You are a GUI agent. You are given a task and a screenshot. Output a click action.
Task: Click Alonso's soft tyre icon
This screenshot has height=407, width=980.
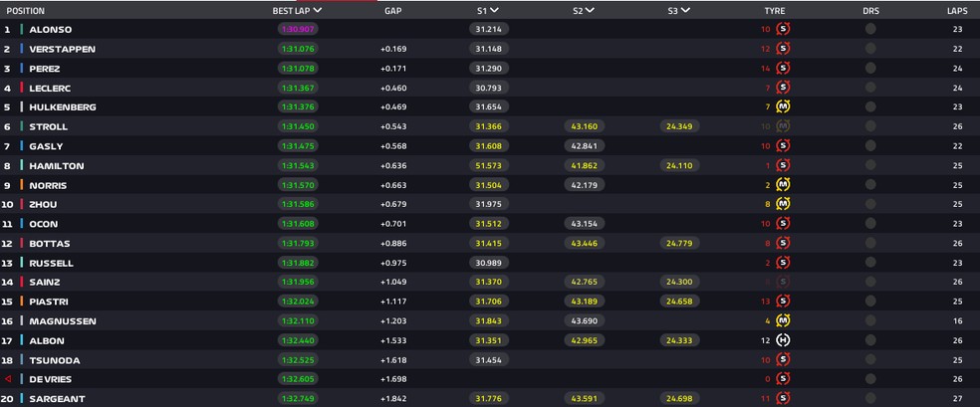(783, 29)
